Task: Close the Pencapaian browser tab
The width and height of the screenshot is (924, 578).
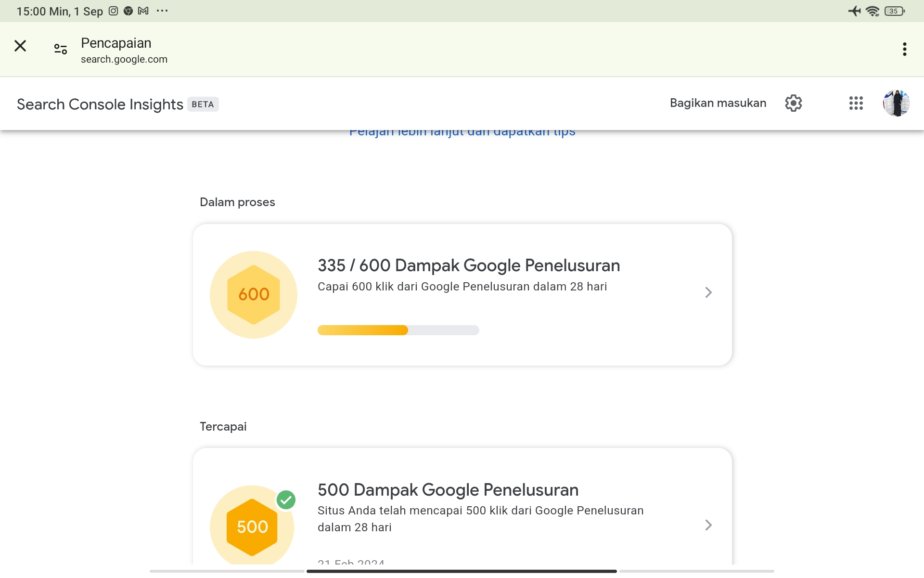Action: pyautogui.click(x=20, y=46)
